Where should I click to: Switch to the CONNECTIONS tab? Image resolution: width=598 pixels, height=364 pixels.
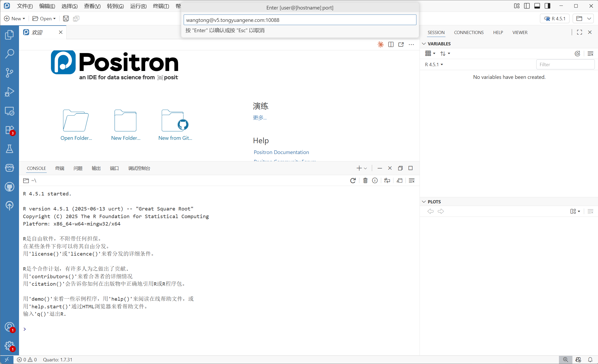(469, 32)
